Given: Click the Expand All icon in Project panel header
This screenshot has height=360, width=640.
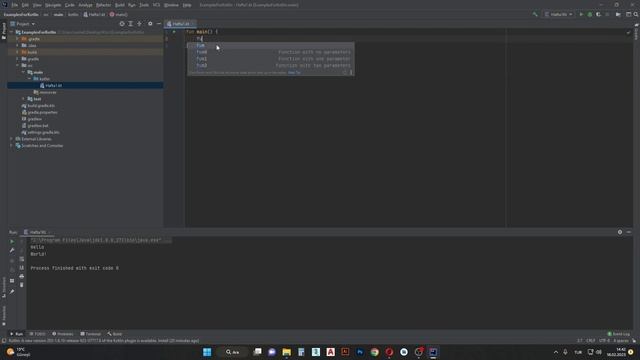Looking at the screenshot, I should [x=131, y=24].
